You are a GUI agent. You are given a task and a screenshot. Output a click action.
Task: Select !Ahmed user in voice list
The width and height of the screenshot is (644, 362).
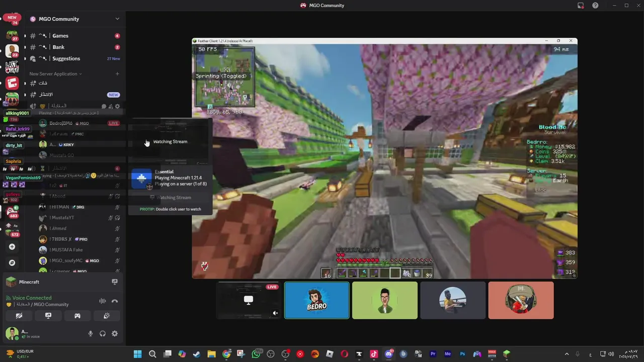79,228
